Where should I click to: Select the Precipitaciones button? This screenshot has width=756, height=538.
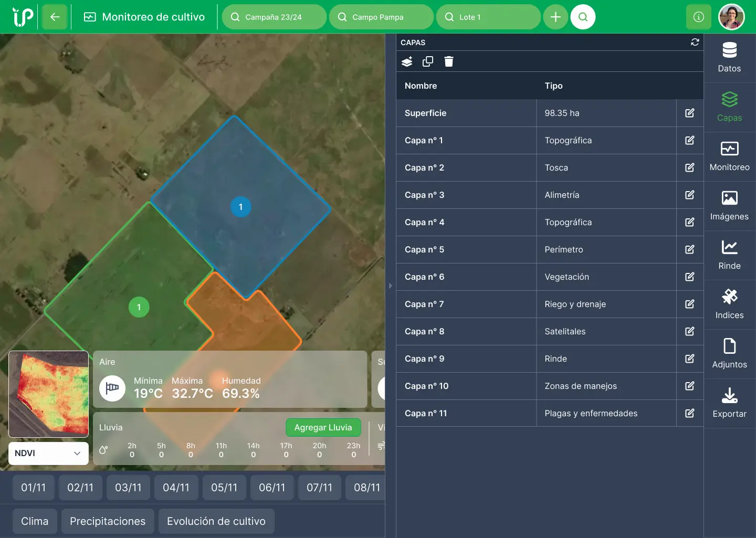click(x=108, y=521)
